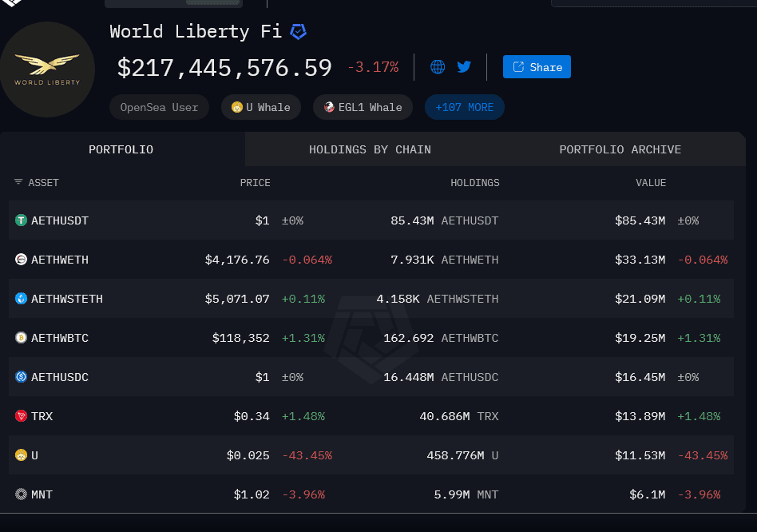Click the $4,176.76 AETHWETH price
757x532 pixels.
237,260
